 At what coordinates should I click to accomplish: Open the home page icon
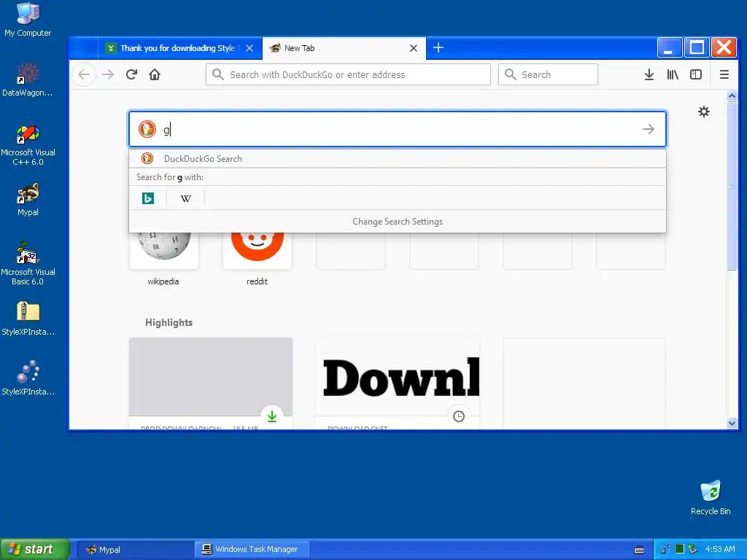pos(155,75)
